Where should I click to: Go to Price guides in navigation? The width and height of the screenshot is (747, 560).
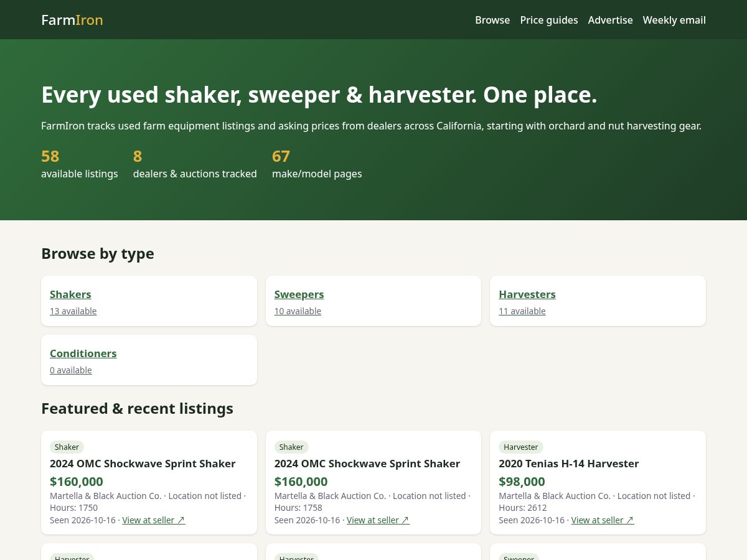pyautogui.click(x=549, y=20)
